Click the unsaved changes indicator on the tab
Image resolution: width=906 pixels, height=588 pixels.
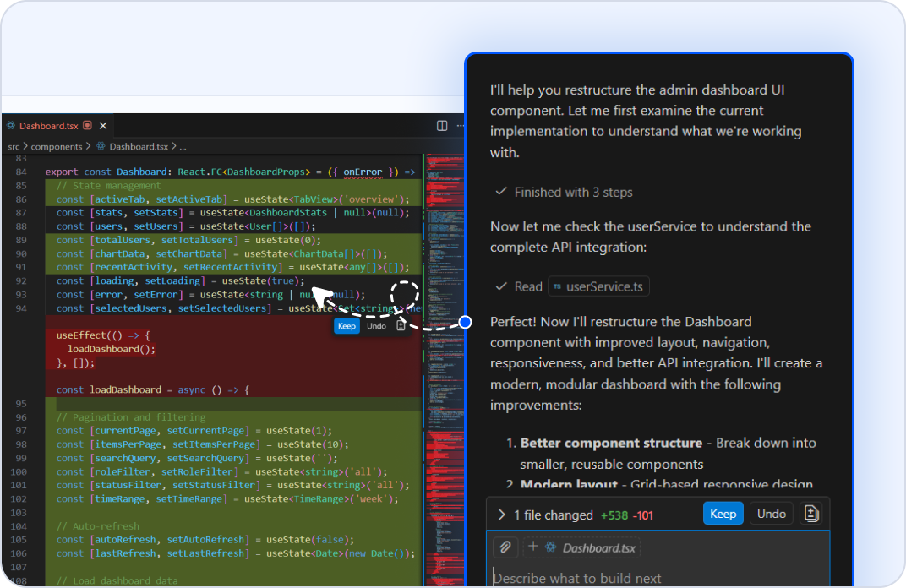pos(87,126)
